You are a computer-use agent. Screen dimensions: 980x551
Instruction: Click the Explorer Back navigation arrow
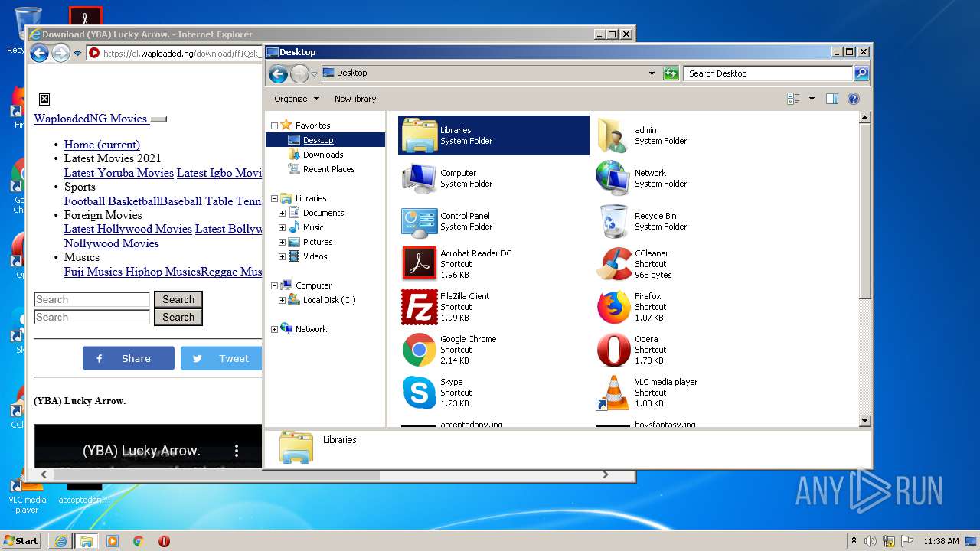click(x=279, y=73)
